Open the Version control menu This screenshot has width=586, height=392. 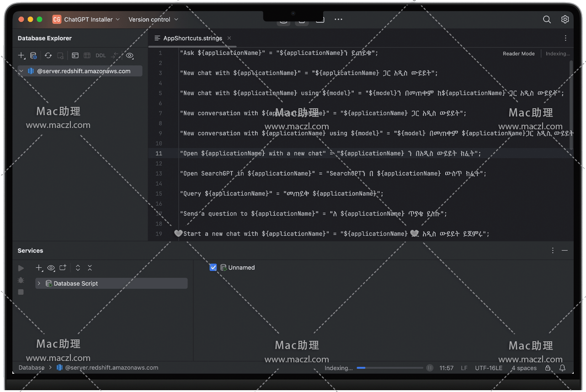153,20
